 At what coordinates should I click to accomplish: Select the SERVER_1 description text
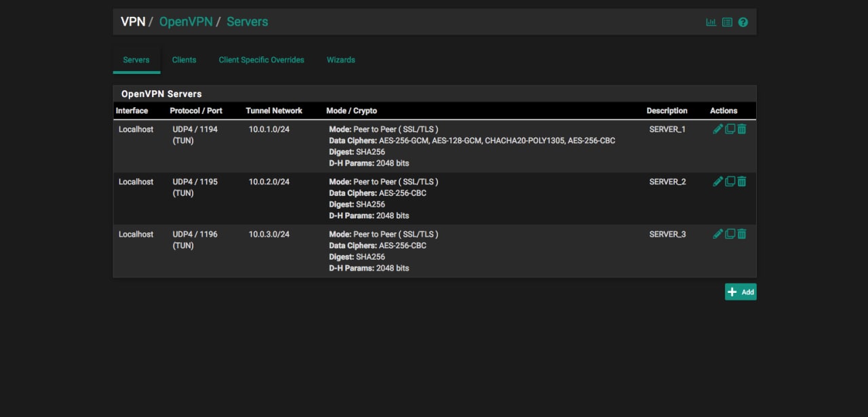coord(667,129)
